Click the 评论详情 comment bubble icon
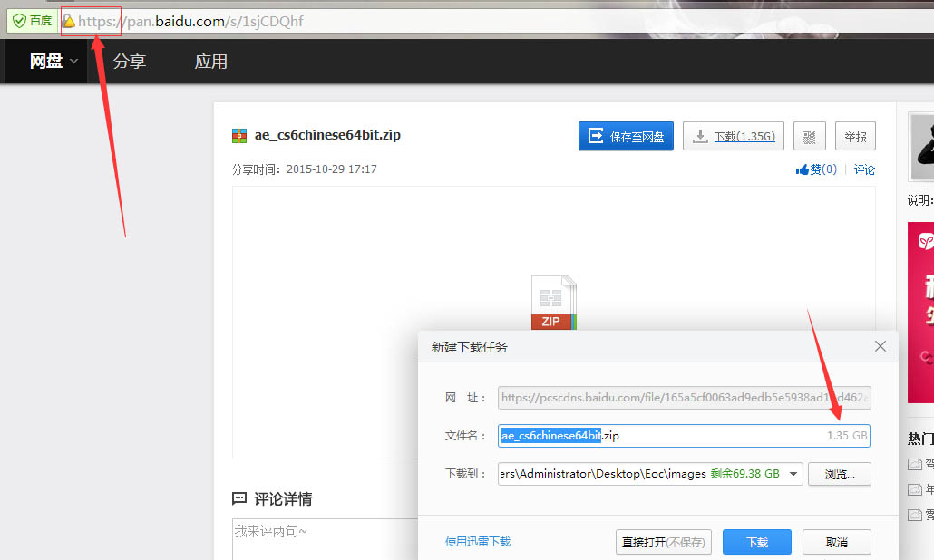 click(238, 498)
